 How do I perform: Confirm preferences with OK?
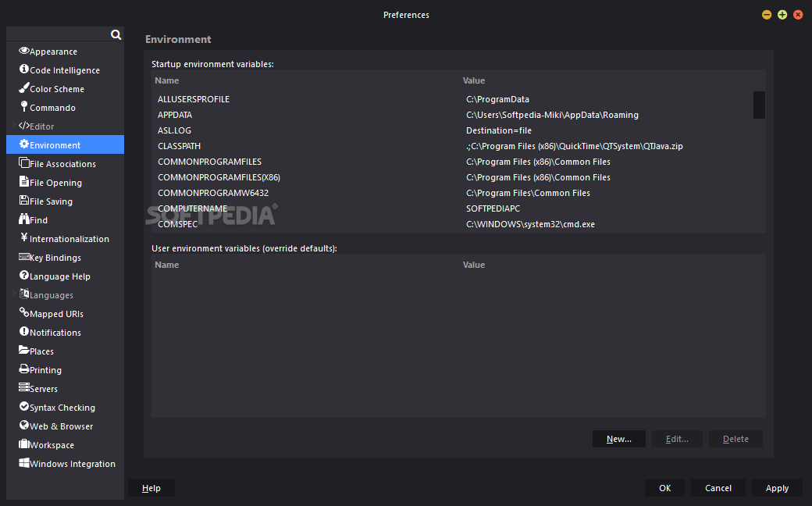(x=664, y=488)
